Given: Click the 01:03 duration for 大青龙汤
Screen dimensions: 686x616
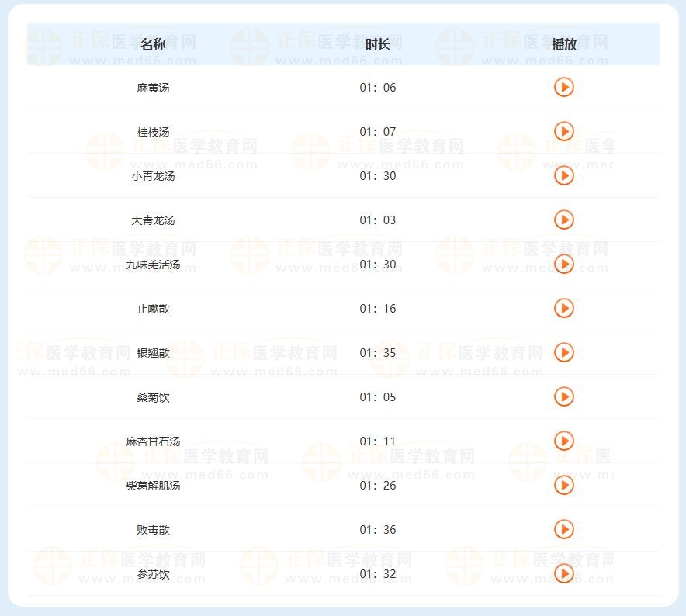Looking at the screenshot, I should (x=377, y=220).
